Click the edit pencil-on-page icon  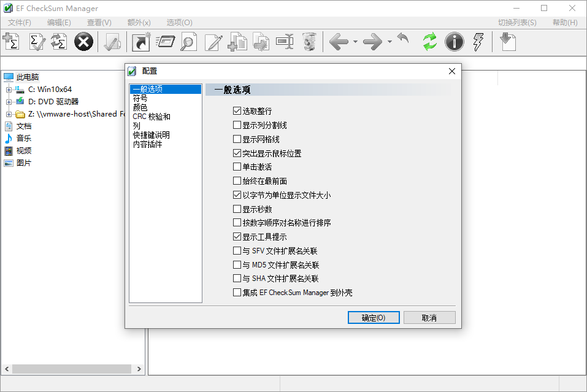point(213,42)
